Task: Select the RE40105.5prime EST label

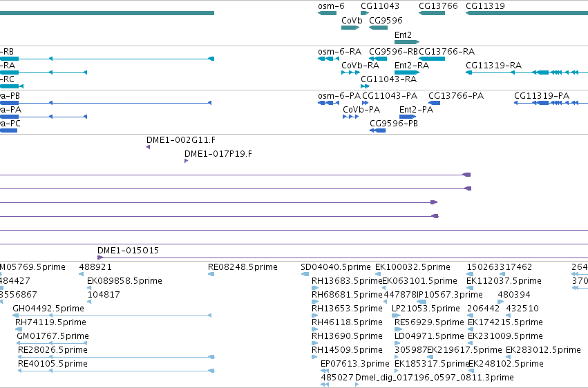Action: point(53,364)
